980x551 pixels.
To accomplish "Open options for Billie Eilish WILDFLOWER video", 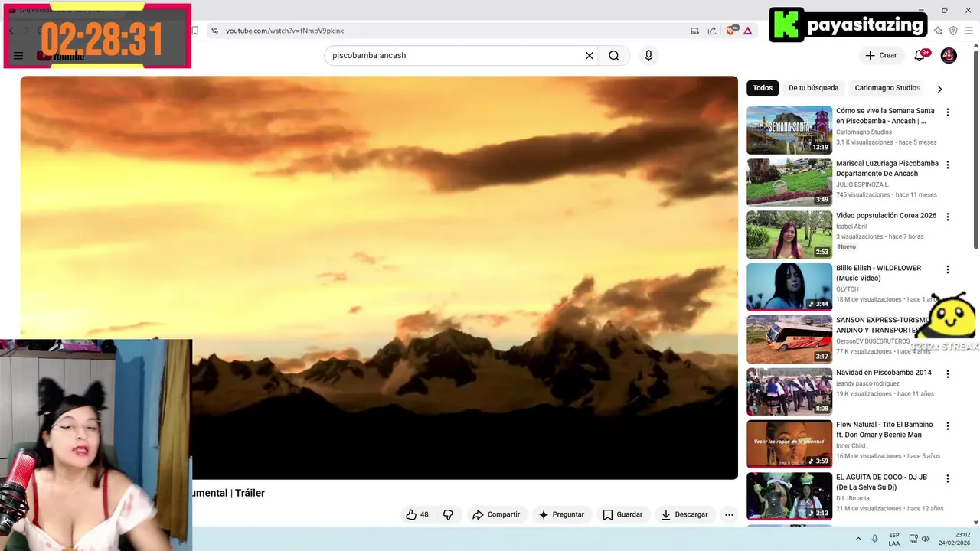I will (x=948, y=269).
